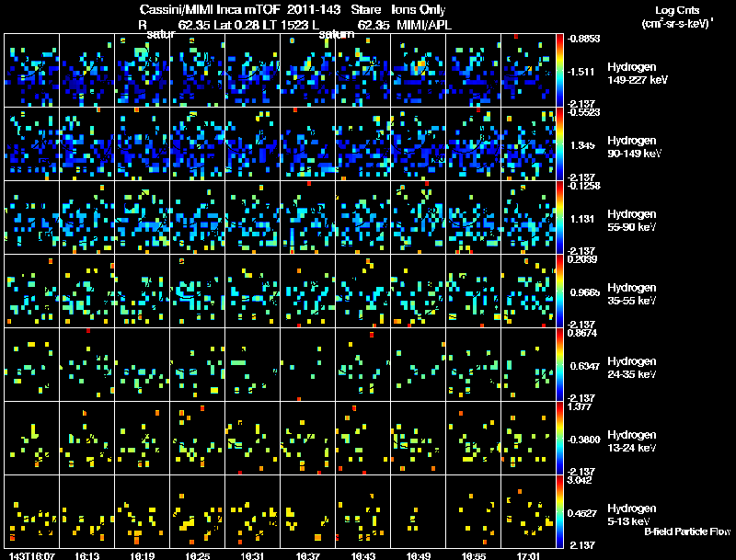Select the 55-90 keV panel at 16:55

[x=473, y=218]
